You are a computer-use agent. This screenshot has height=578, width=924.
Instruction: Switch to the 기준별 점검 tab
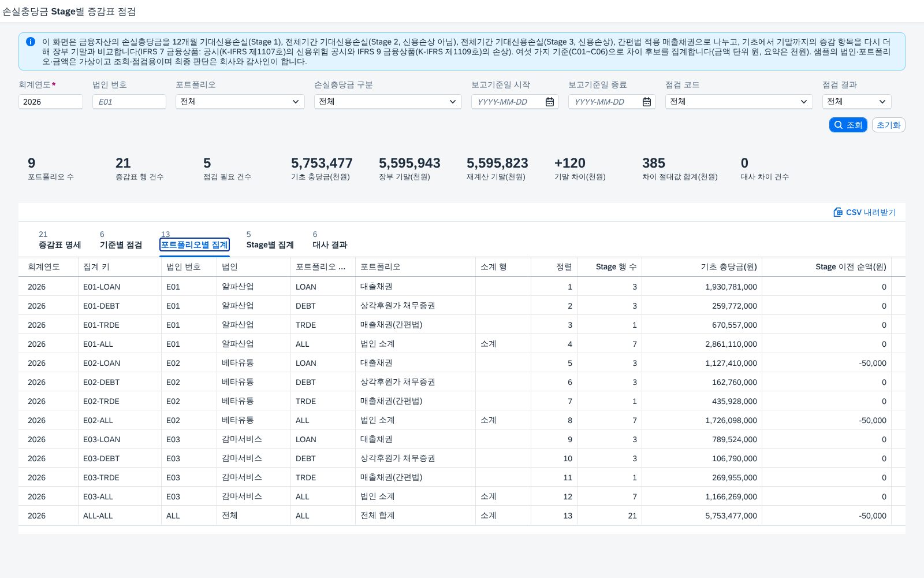(121, 244)
